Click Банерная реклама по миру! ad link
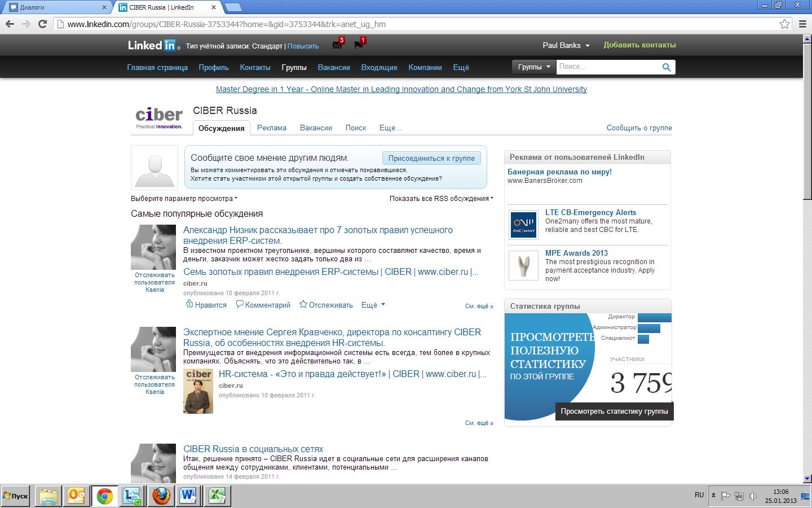Screen dimensions: 812x508 click(x=559, y=172)
